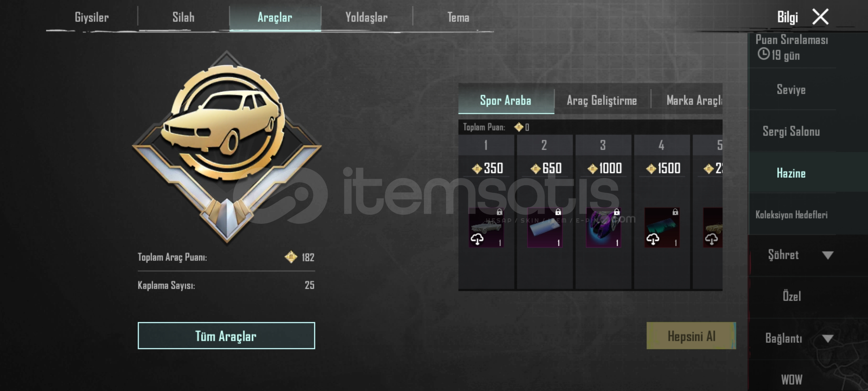Click the Hepsini Al button

click(691, 336)
